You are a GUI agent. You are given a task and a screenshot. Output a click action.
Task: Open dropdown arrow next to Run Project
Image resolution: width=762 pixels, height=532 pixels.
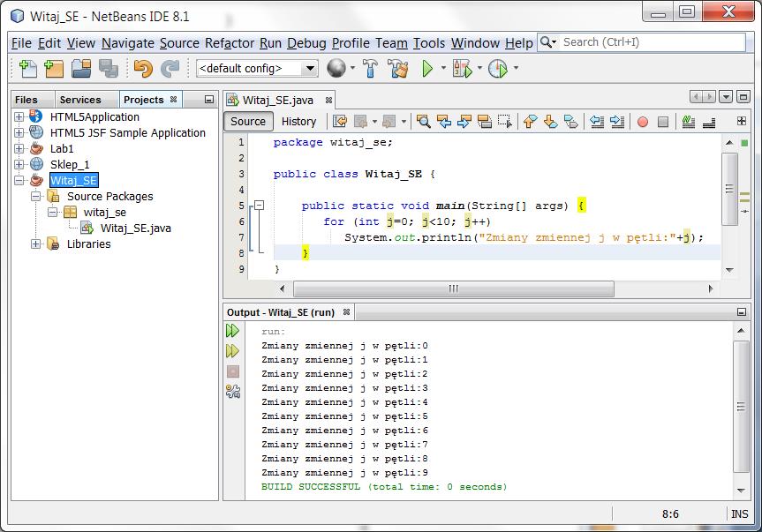pos(443,68)
